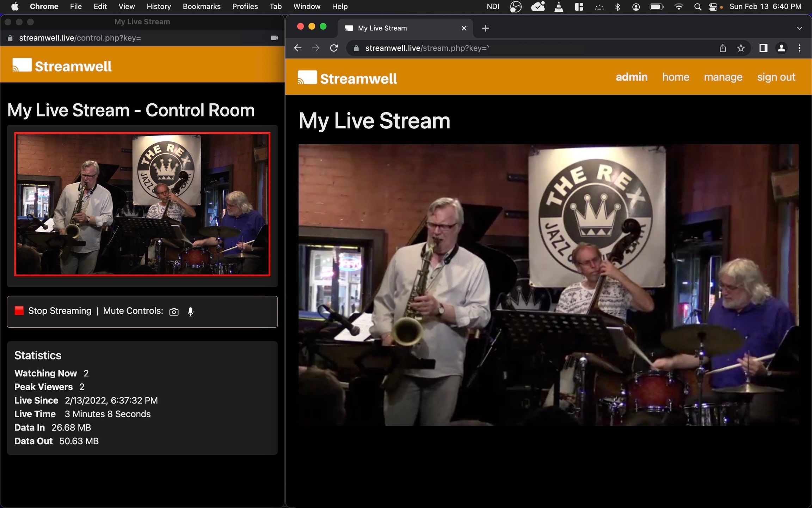Open Chrome three-dot menu
812x508 pixels.
pyautogui.click(x=799, y=48)
